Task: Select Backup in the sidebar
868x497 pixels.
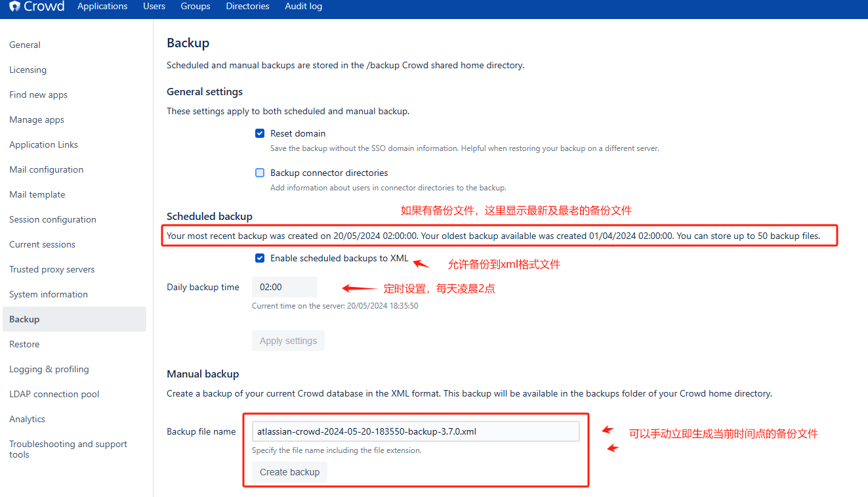Action: coord(74,319)
